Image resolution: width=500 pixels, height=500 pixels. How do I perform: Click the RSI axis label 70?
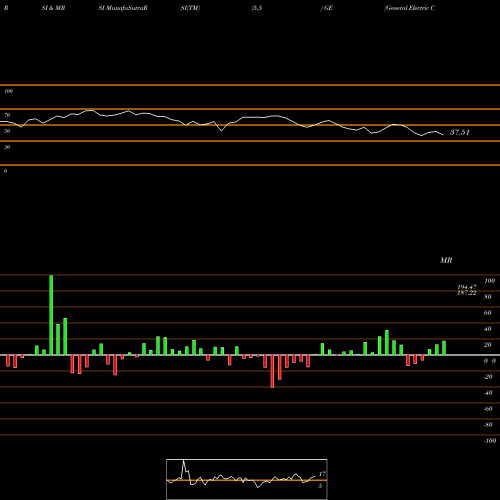point(7,115)
